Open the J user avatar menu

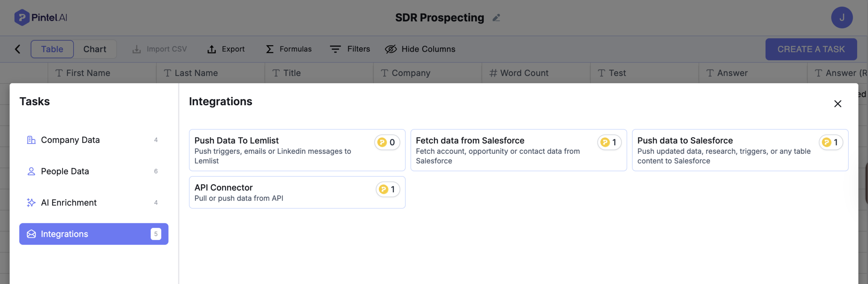(x=842, y=18)
